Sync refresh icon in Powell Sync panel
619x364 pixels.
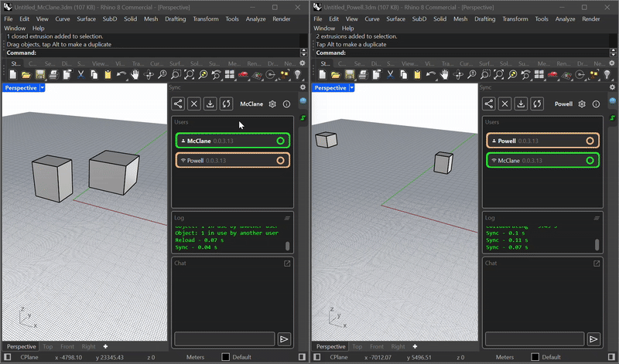tap(537, 104)
